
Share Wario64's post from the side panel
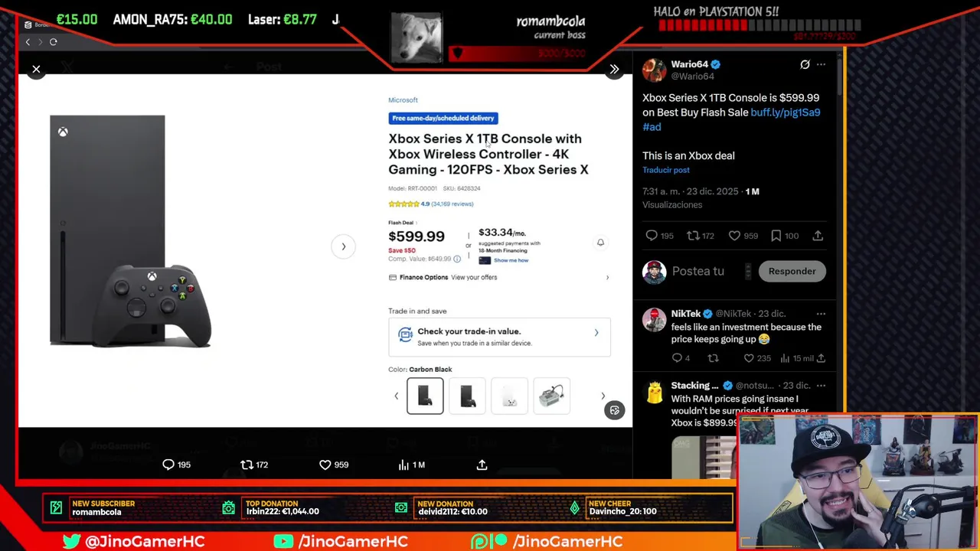tap(818, 236)
